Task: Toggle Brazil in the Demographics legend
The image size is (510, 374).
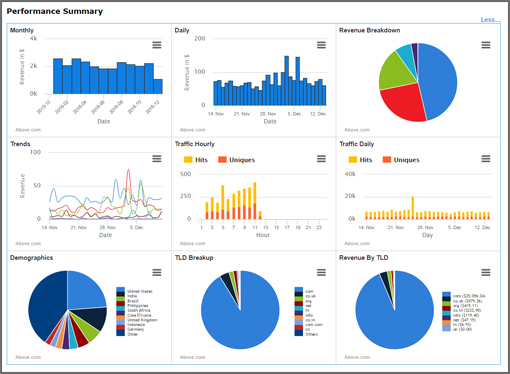Action: [x=127, y=301]
